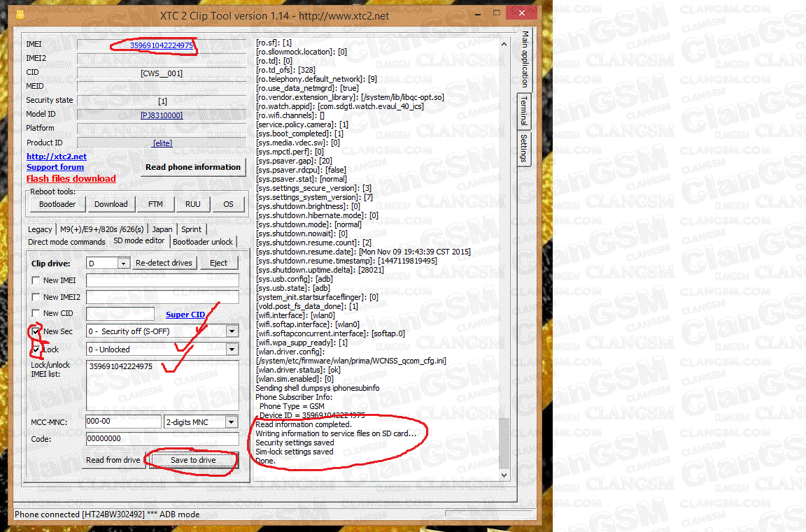Switch to the M9(+)/E9+/820s/626(s) tab
Viewport: 806px width, 532px height.
coord(101,229)
